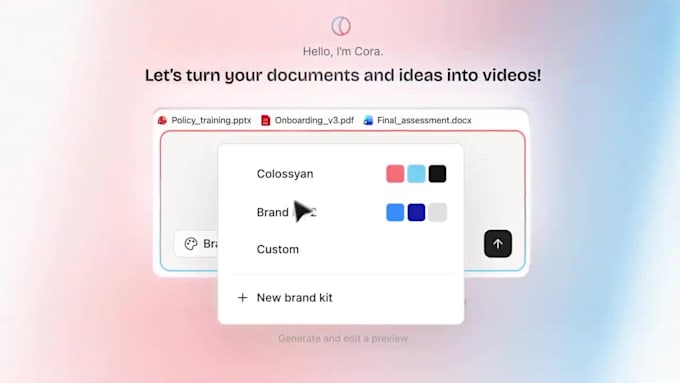The image size is (680, 383).
Task: Click the Onboarding_v3.pdf file icon
Action: (265, 121)
